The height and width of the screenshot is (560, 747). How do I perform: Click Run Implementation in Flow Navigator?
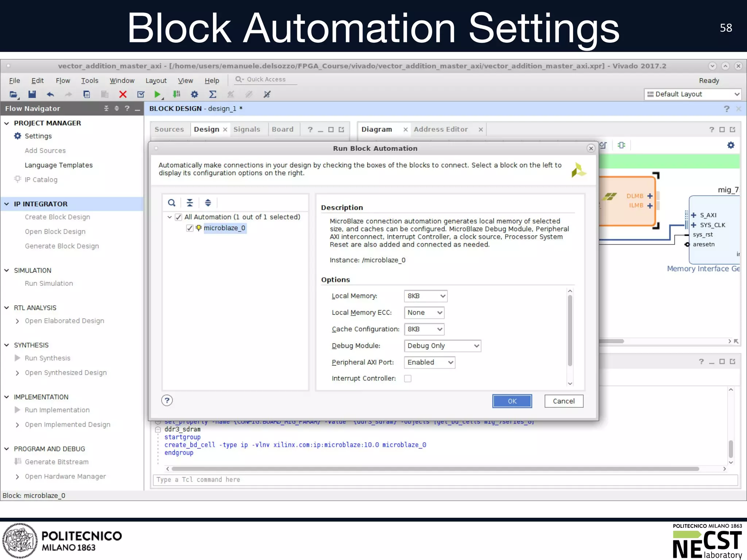pyautogui.click(x=57, y=410)
